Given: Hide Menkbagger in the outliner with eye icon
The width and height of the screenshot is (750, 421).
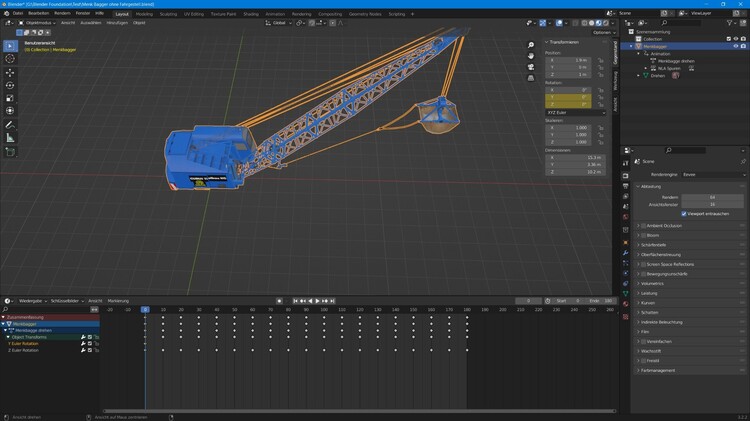Looking at the screenshot, I should click(735, 46).
